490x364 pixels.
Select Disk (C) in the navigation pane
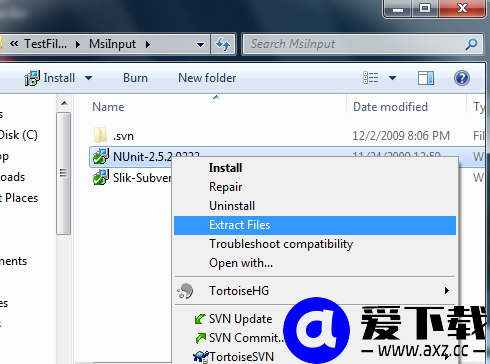[19, 135]
